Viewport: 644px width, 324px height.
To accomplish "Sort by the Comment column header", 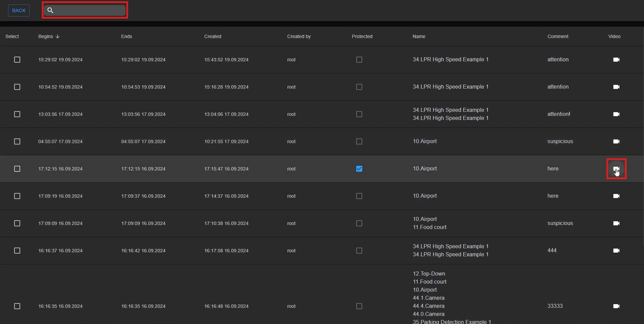I will (x=557, y=36).
